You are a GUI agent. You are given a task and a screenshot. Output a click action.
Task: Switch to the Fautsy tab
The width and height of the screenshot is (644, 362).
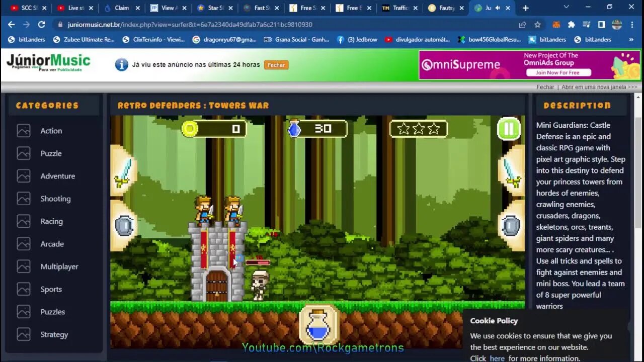point(446,8)
